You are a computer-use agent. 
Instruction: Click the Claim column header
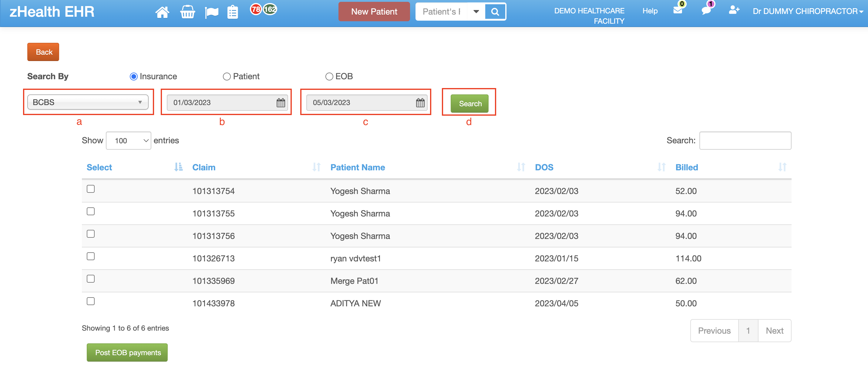point(204,167)
